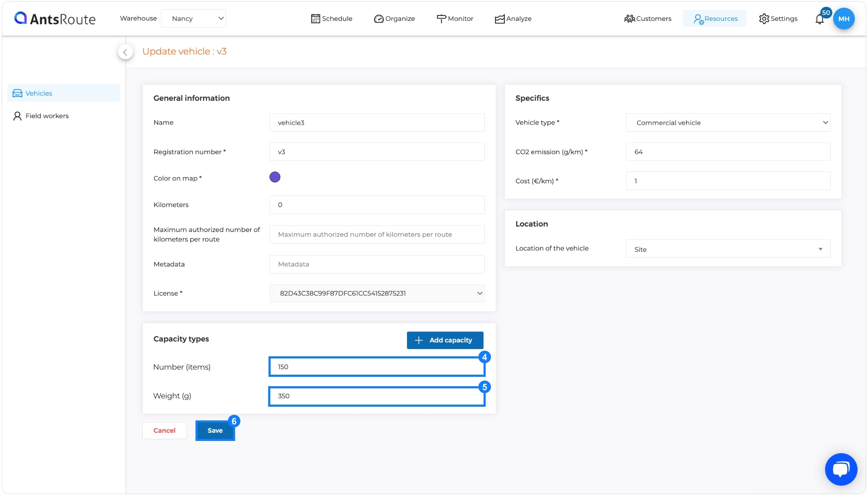Image resolution: width=868 pixels, height=495 pixels.
Task: Open Location of the vehicle dropdown
Action: coord(728,249)
